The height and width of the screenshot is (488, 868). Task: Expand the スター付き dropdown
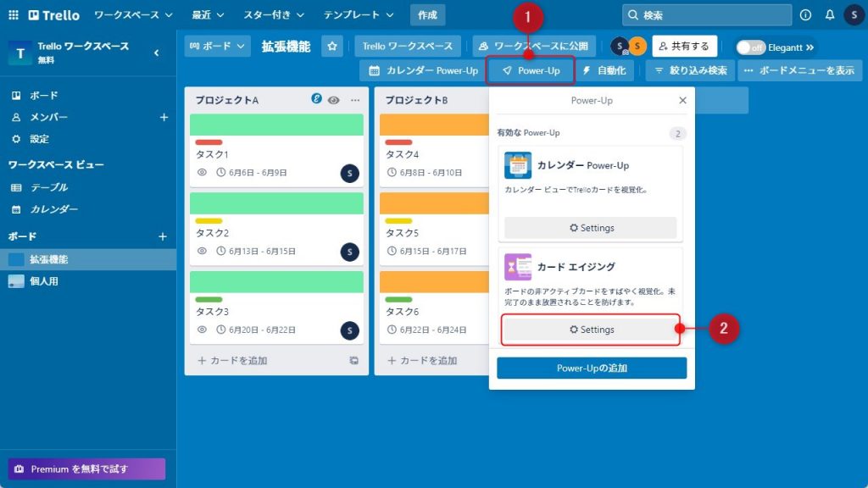point(274,15)
